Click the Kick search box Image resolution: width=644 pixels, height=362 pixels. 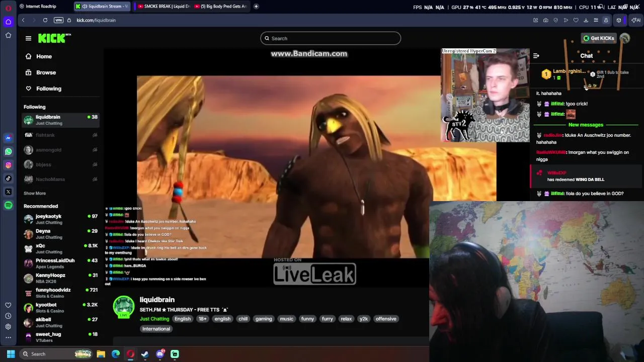(x=331, y=38)
